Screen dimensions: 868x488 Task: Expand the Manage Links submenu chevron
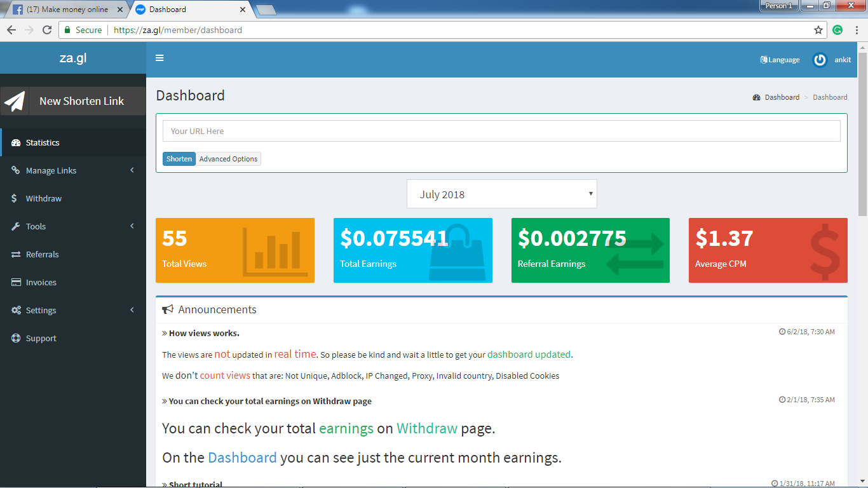point(132,170)
